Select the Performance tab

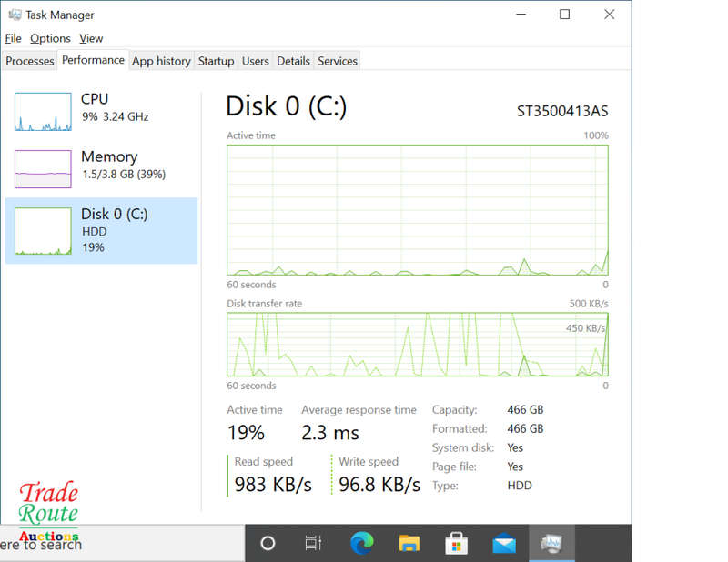click(93, 60)
